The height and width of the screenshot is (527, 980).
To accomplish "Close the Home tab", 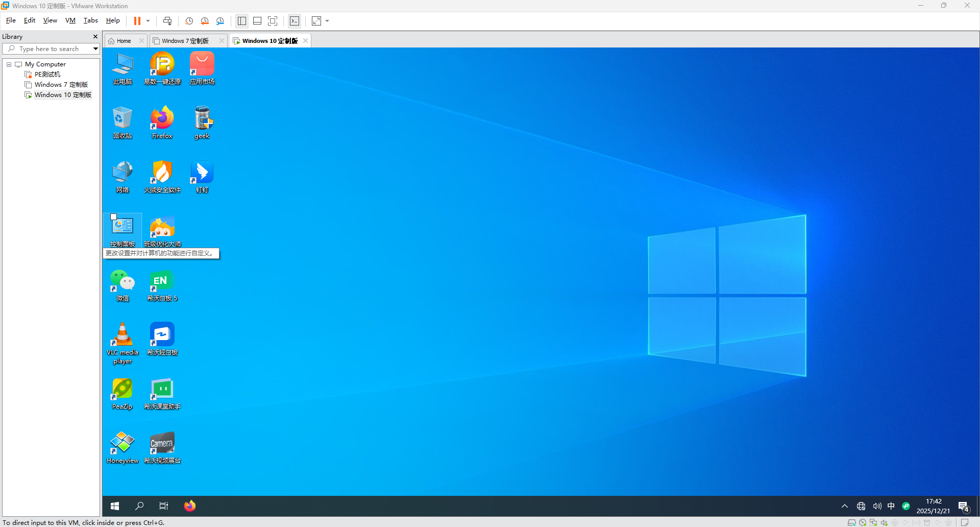I will (x=141, y=40).
